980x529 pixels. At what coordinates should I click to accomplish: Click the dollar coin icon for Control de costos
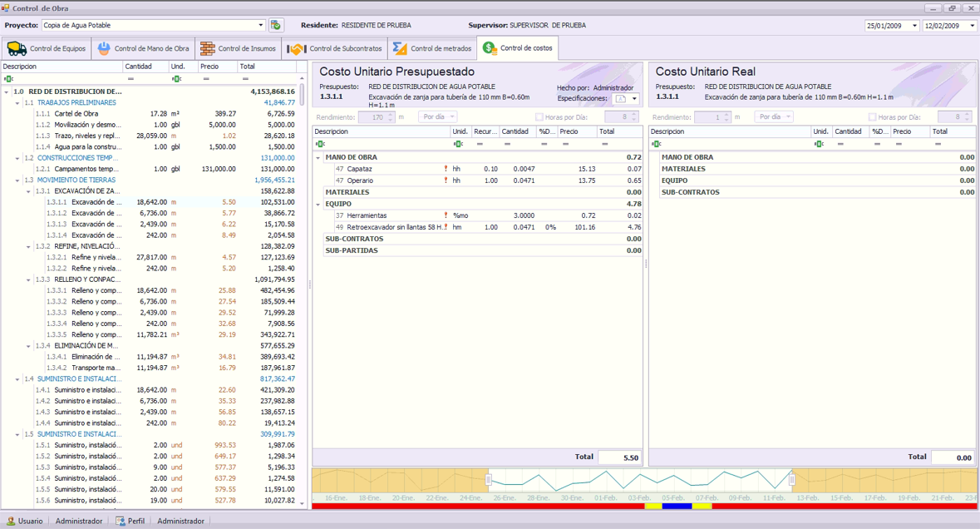point(490,49)
